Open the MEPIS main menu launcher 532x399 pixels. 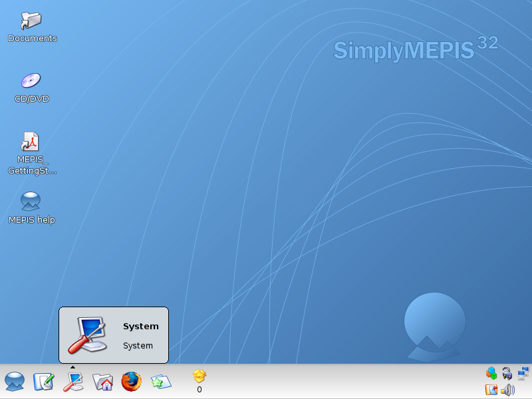(x=15, y=381)
